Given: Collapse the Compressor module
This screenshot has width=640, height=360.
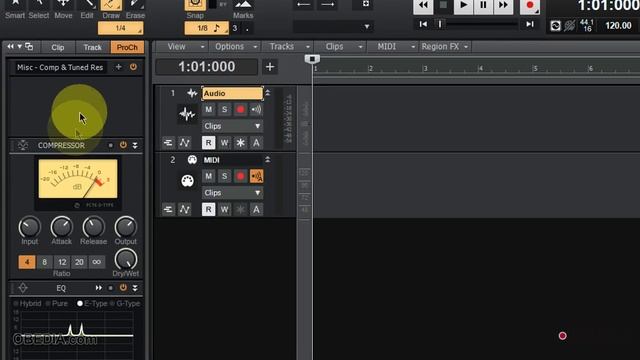Looking at the screenshot, I should click(x=135, y=145).
